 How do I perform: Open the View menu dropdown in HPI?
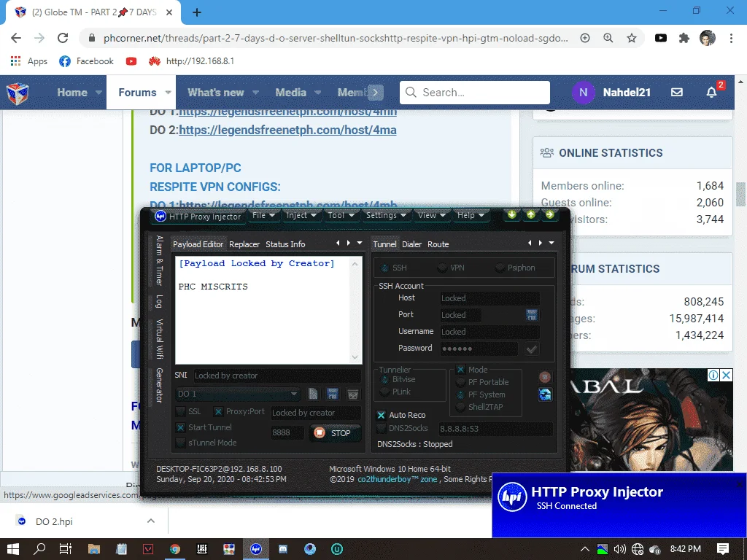coord(432,215)
